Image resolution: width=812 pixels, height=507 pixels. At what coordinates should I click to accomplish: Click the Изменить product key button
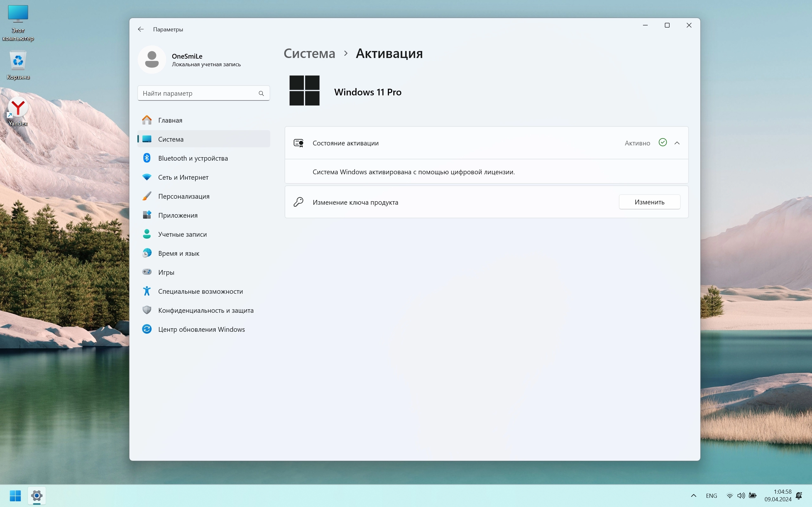(x=649, y=202)
